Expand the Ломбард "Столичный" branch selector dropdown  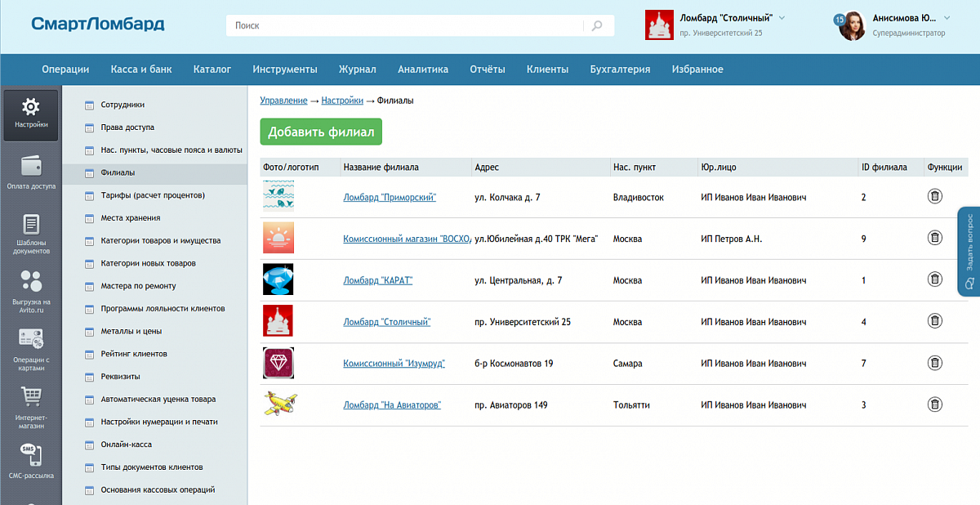coord(782,17)
